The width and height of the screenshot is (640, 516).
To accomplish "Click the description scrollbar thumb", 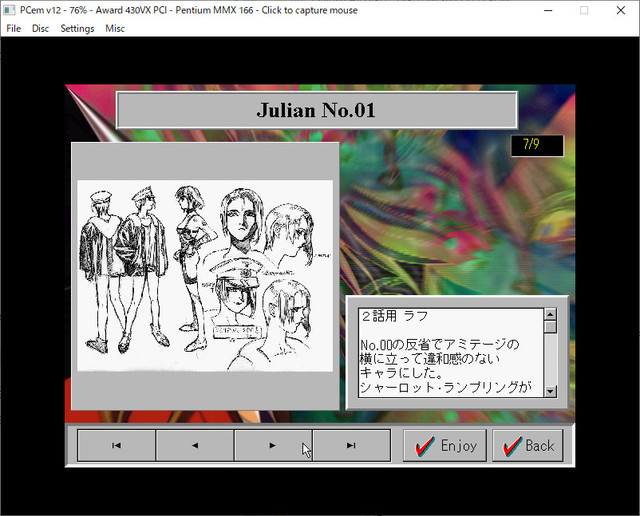I will point(551,327).
